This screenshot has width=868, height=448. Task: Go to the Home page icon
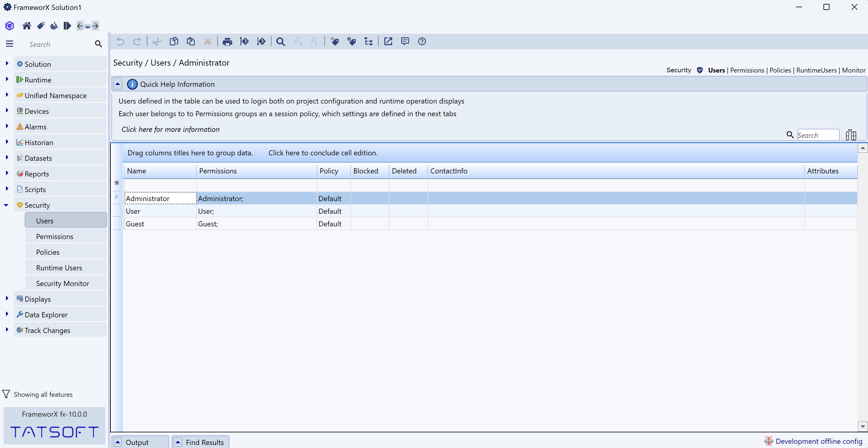26,26
